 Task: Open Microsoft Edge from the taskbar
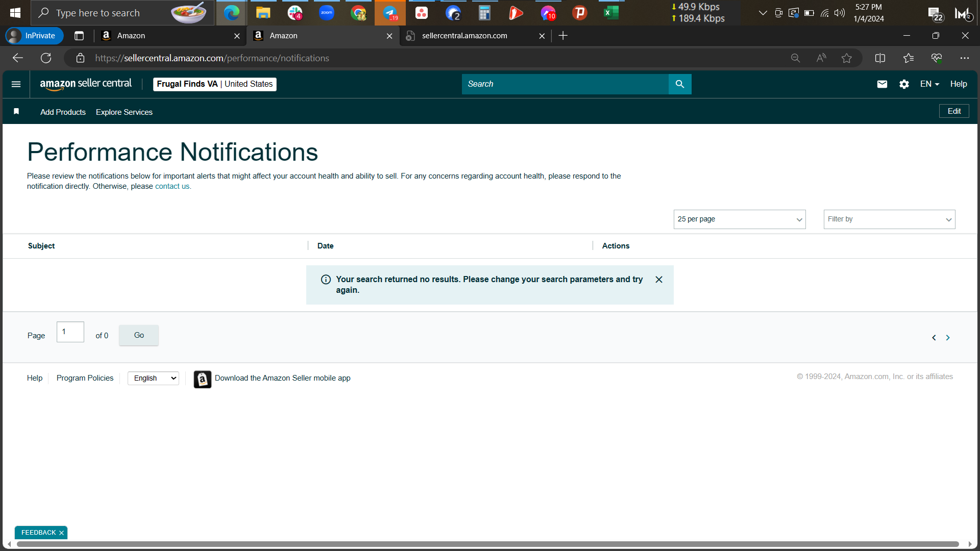point(231,13)
